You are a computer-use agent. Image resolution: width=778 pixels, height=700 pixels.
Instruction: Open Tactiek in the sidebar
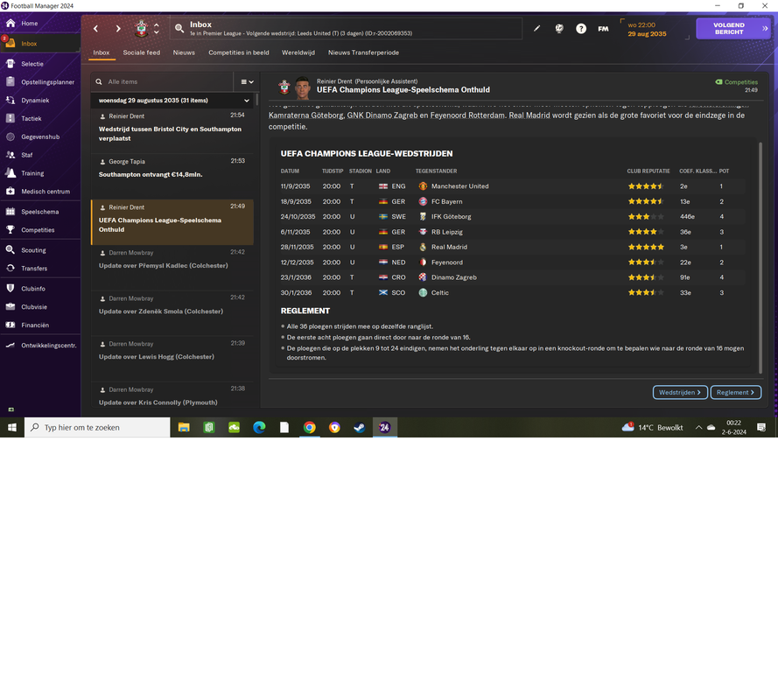pyautogui.click(x=31, y=119)
